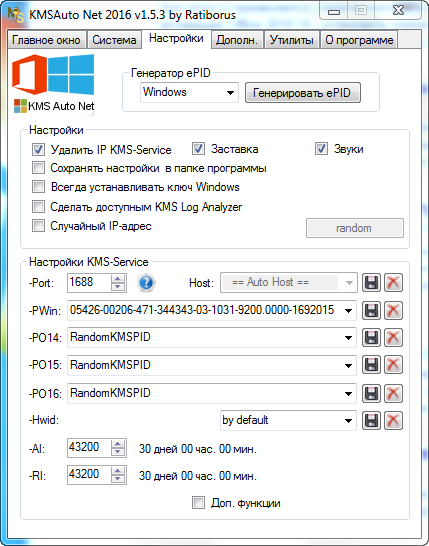The height and width of the screenshot is (546, 429).
Task: Increase the -RI value with up arrow
Action: coord(118,471)
